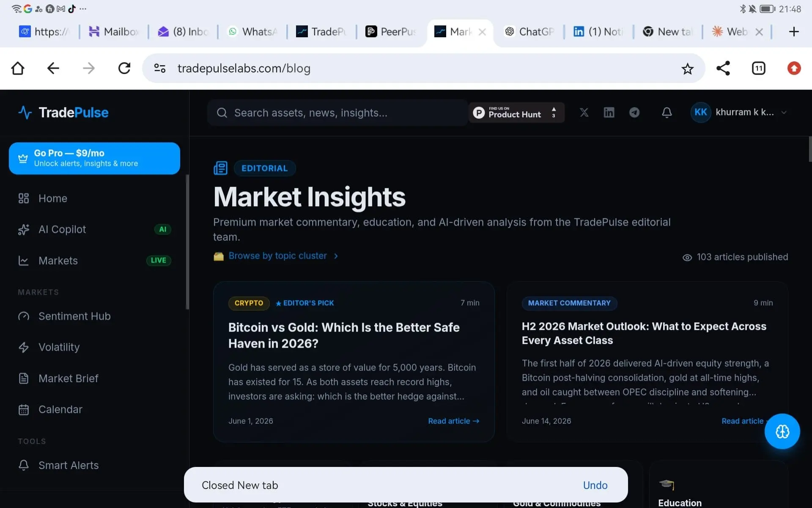The height and width of the screenshot is (508, 812).
Task: Switch to the New tab browser tab
Action: pyautogui.click(x=667, y=32)
